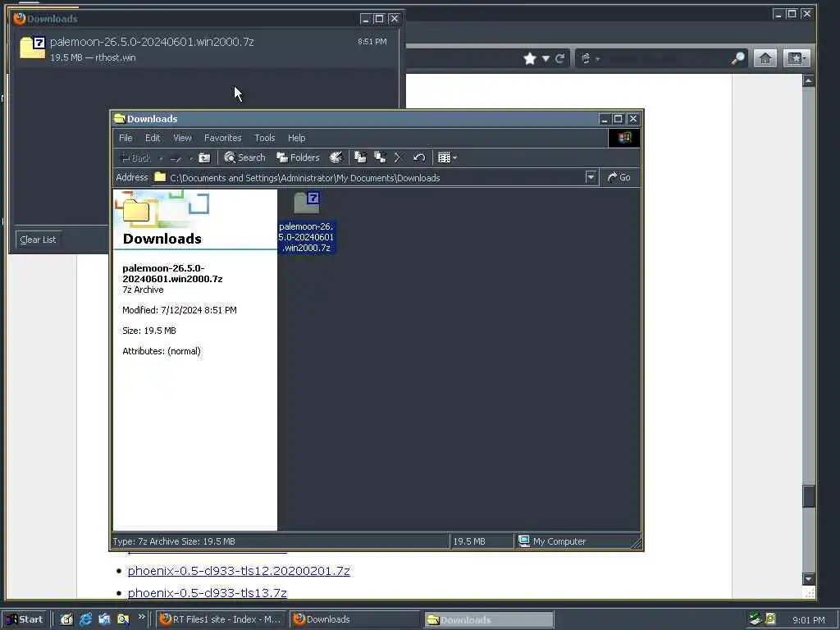840x630 pixels.
Task: Click Clear List in browser Downloads window
Action: click(38, 240)
